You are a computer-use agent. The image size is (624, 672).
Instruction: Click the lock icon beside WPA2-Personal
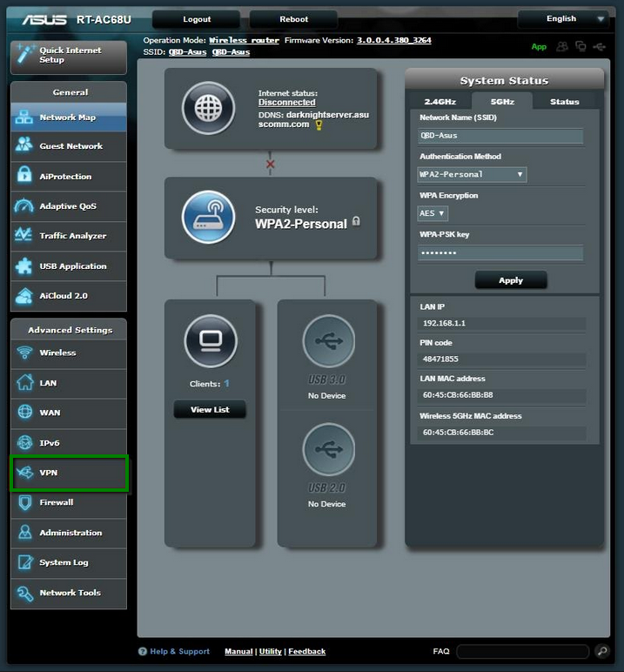(356, 221)
